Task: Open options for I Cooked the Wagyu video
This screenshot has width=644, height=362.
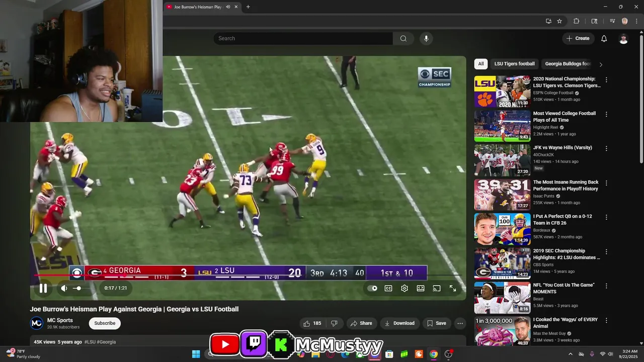Action: (606, 320)
